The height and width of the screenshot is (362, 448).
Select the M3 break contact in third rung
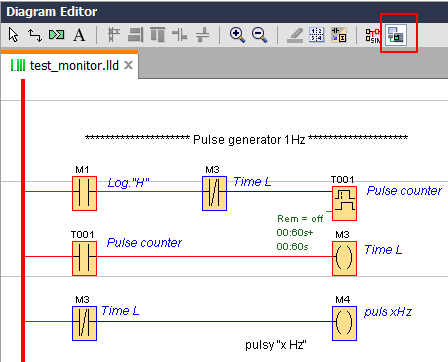tap(85, 323)
